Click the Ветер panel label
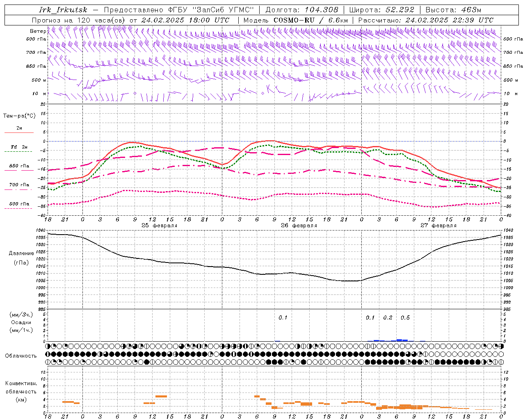Viewport: 525px width, 420px height. pyautogui.click(x=38, y=31)
